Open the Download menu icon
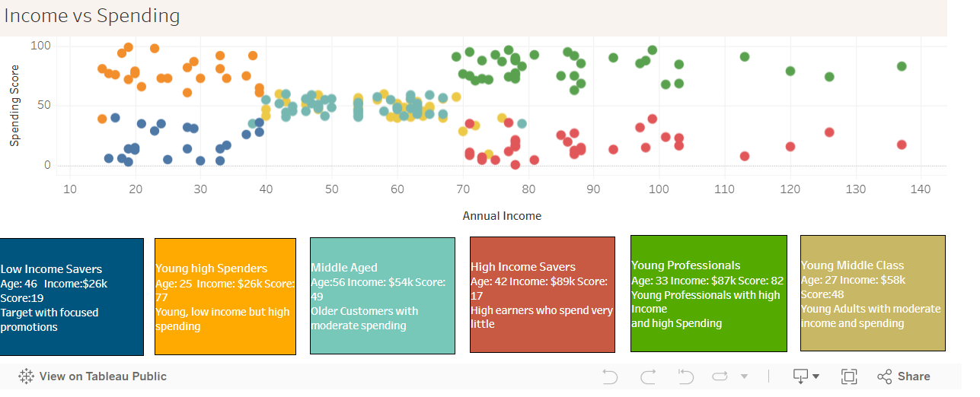Screen dimensions: 980x397 point(801,376)
